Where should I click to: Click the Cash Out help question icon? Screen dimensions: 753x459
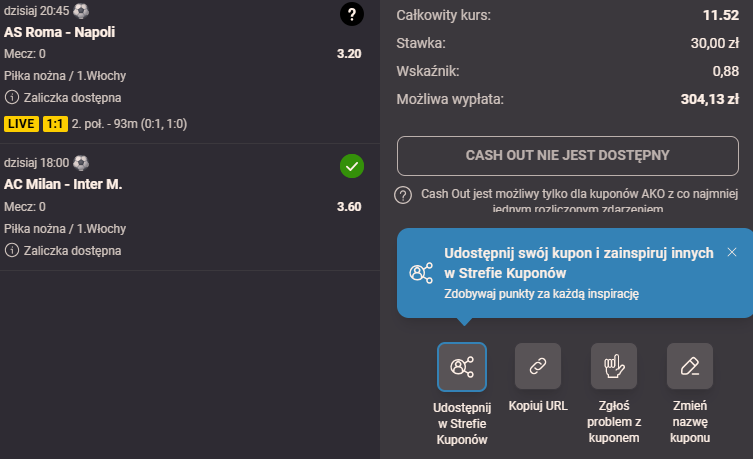click(404, 195)
